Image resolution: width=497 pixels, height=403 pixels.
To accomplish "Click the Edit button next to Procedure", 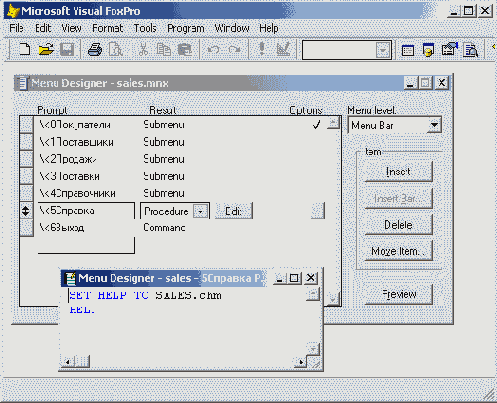I will click(234, 211).
